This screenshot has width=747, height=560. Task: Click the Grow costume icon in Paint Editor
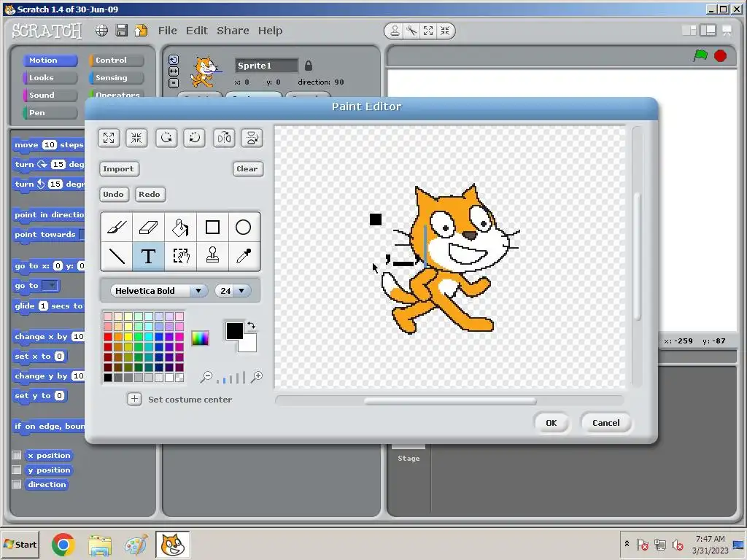pyautogui.click(x=109, y=138)
